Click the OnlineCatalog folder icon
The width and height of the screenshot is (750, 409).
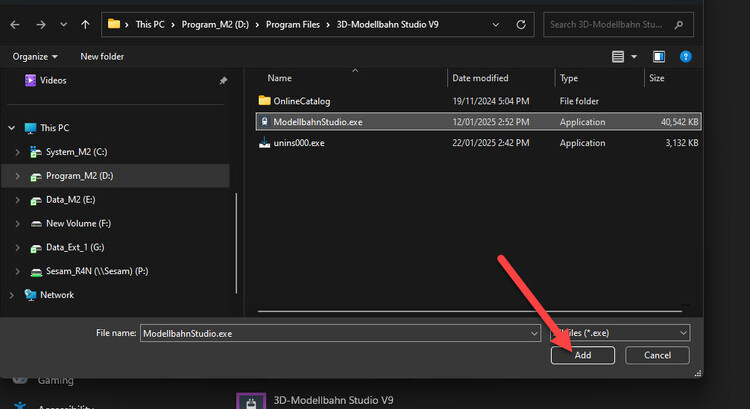pos(264,100)
